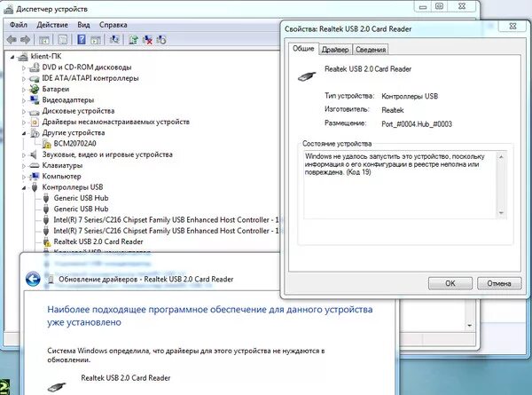Image resolution: width=532 pixels, height=395 pixels.
Task: Select the Видеоадаптеры display icon
Action: point(35,99)
